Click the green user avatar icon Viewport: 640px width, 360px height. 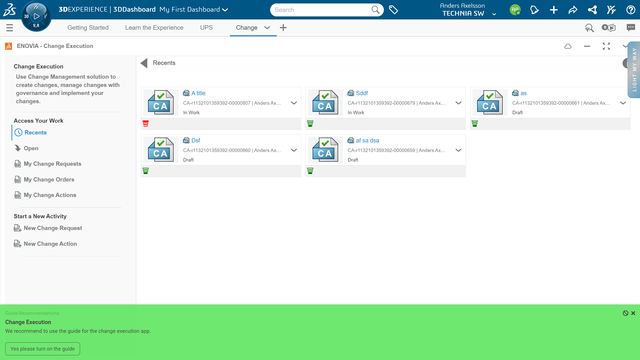pos(515,10)
